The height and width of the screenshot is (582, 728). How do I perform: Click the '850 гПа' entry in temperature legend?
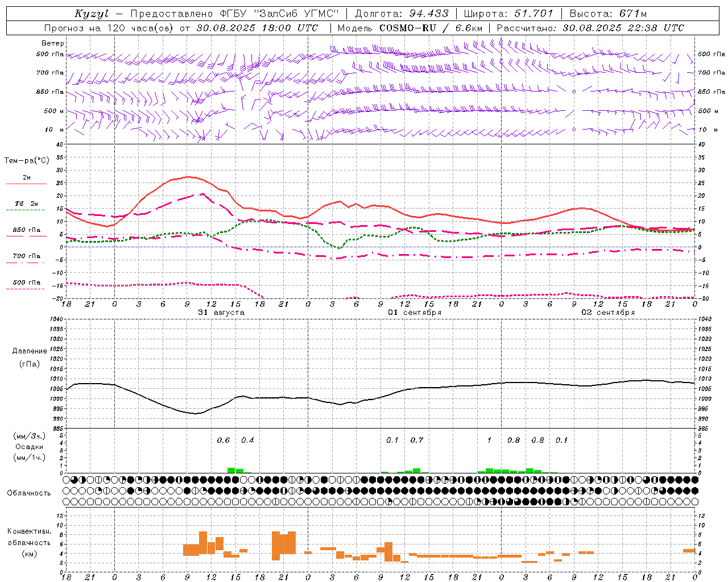click(27, 230)
